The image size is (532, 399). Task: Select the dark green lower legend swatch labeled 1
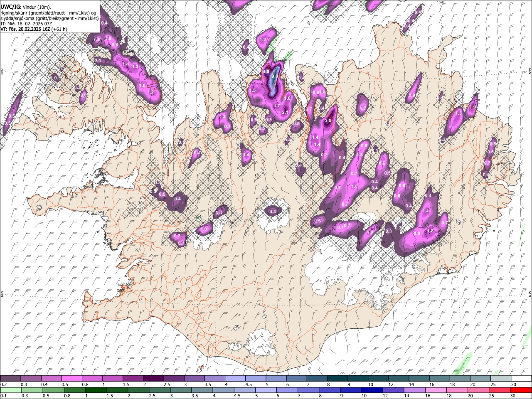click(96, 390)
